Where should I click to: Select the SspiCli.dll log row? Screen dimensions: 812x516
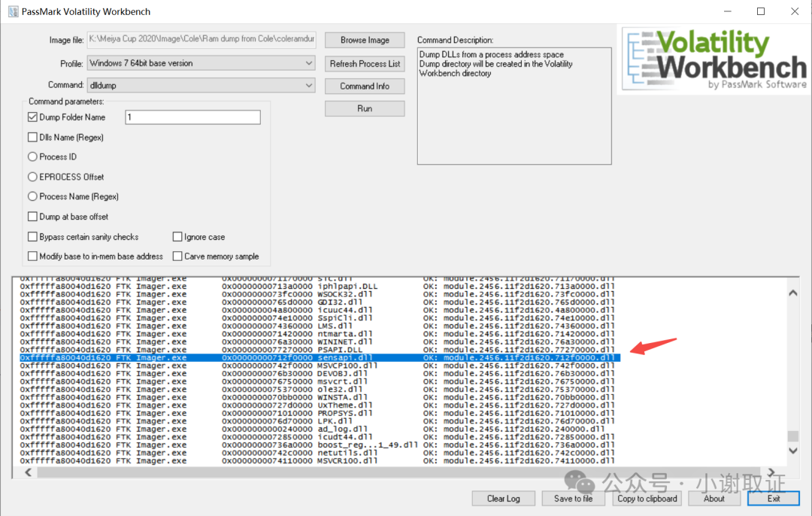click(x=317, y=318)
